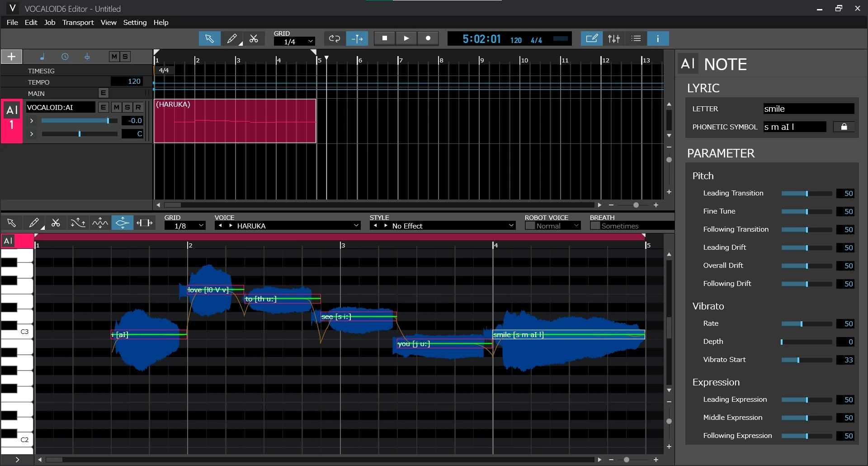Enable the Breath checkbox

click(595, 226)
